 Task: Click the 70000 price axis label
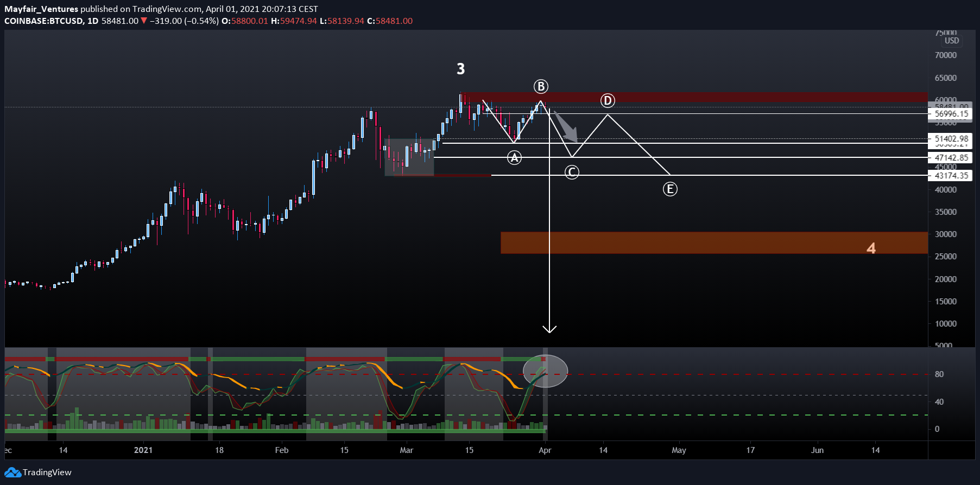pos(946,55)
